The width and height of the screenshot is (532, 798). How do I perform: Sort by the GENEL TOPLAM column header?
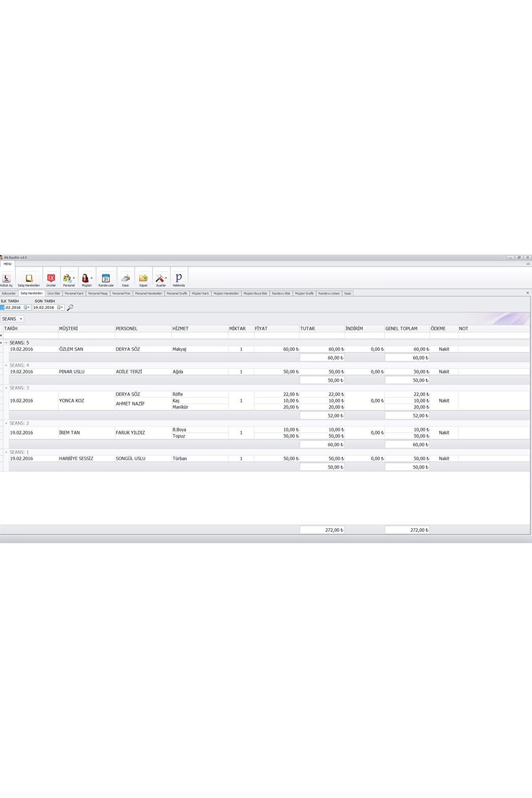[x=401, y=328]
